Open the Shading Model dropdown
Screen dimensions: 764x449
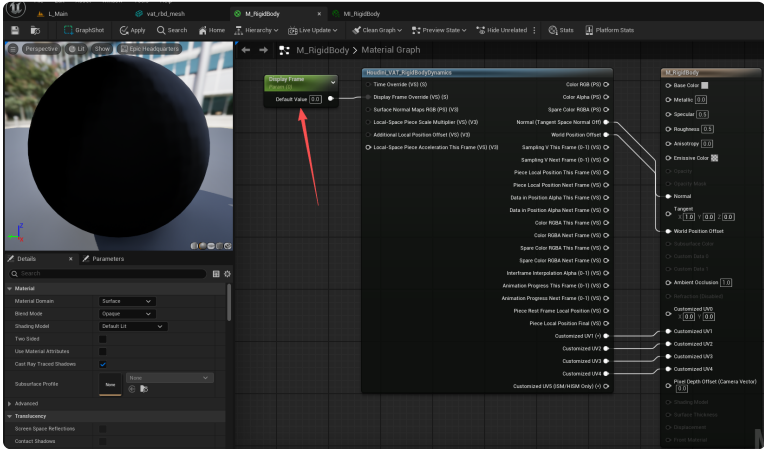[132, 326]
